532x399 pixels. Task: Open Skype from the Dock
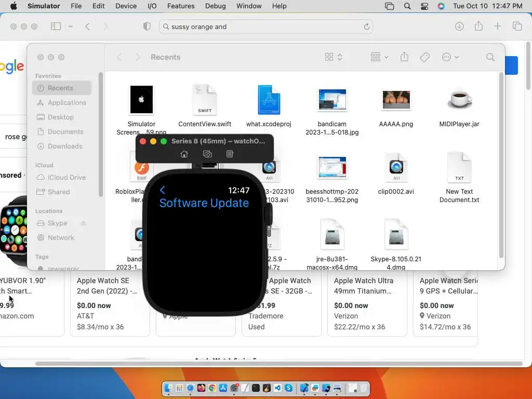point(288,388)
